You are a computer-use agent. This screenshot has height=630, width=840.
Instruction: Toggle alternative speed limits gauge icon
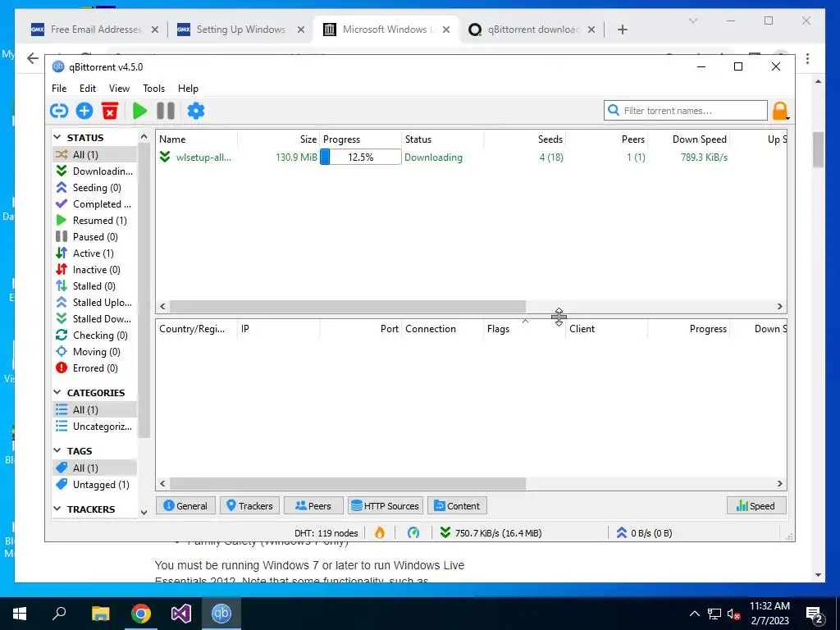(413, 532)
